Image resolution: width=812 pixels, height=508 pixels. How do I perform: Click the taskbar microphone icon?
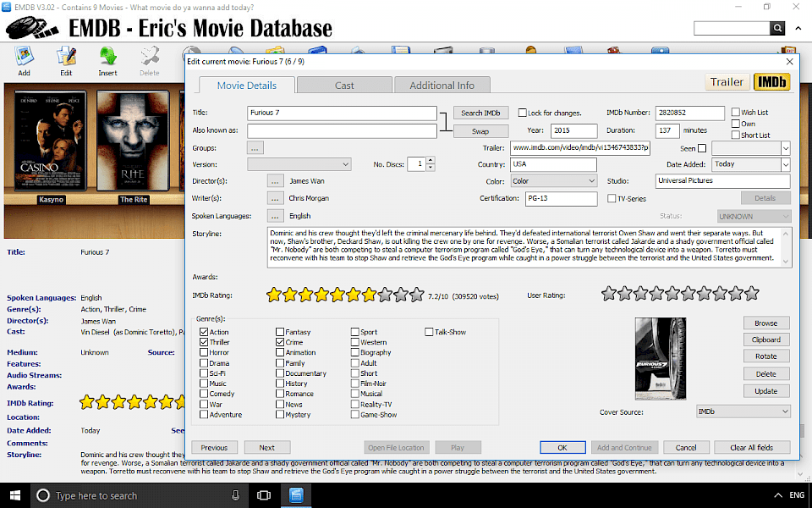(236, 495)
